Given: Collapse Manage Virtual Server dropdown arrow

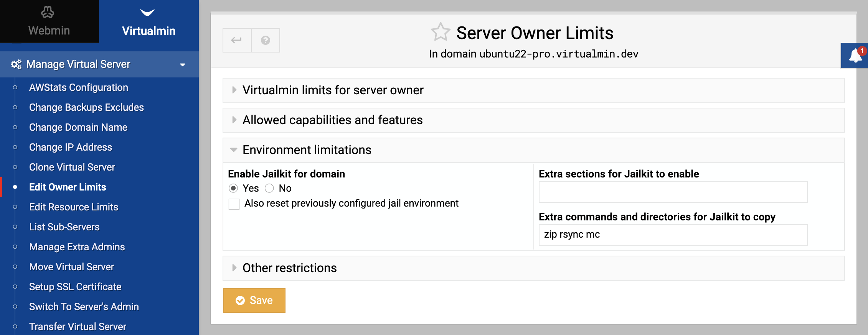Looking at the screenshot, I should point(183,65).
